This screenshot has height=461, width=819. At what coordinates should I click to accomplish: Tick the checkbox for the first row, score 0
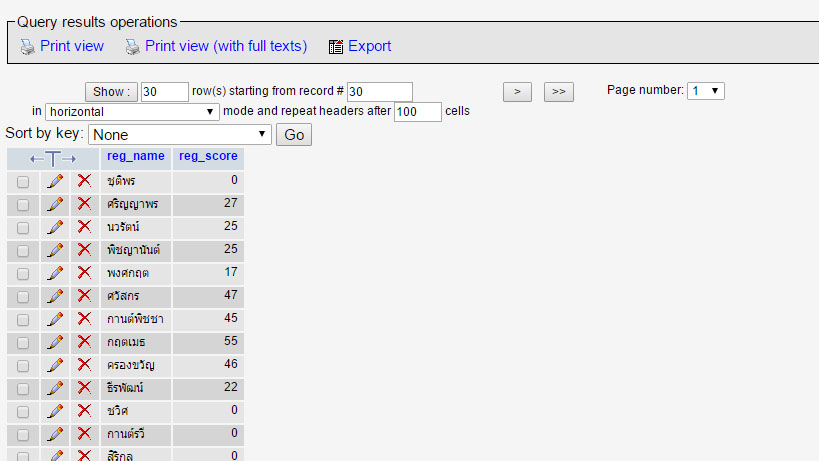point(23,182)
